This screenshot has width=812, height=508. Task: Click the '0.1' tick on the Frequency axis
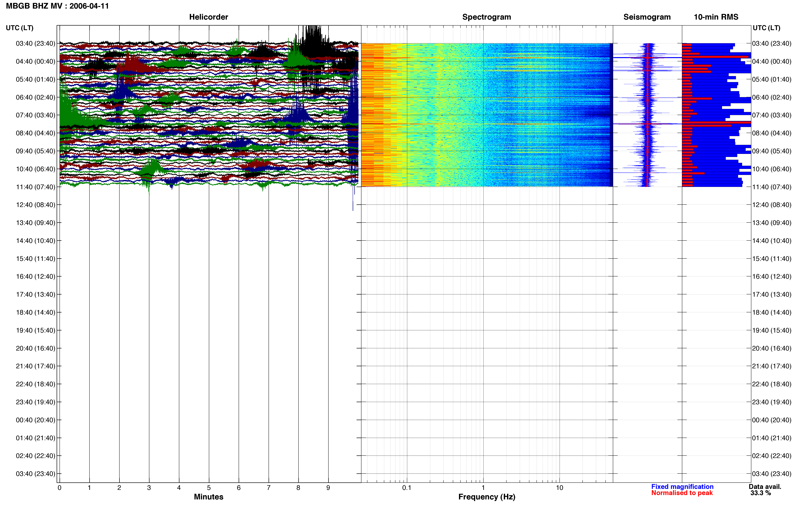pos(407,488)
